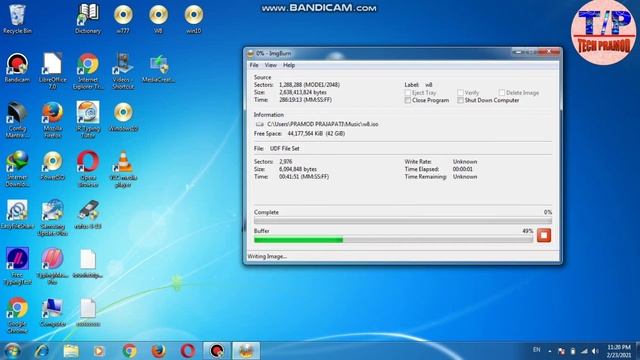Viewport: 640px width, 360px height.
Task: Select the Free Typing Test desktop icon
Action: (17, 267)
